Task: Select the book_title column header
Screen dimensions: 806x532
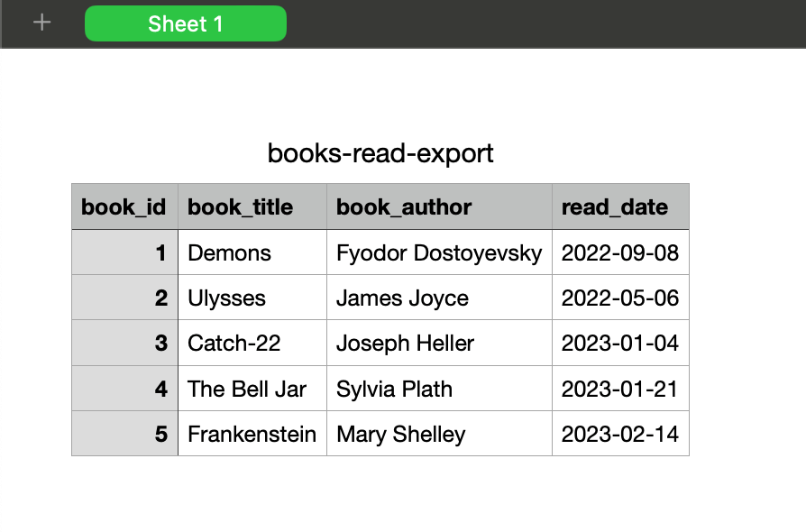Action: point(239,206)
